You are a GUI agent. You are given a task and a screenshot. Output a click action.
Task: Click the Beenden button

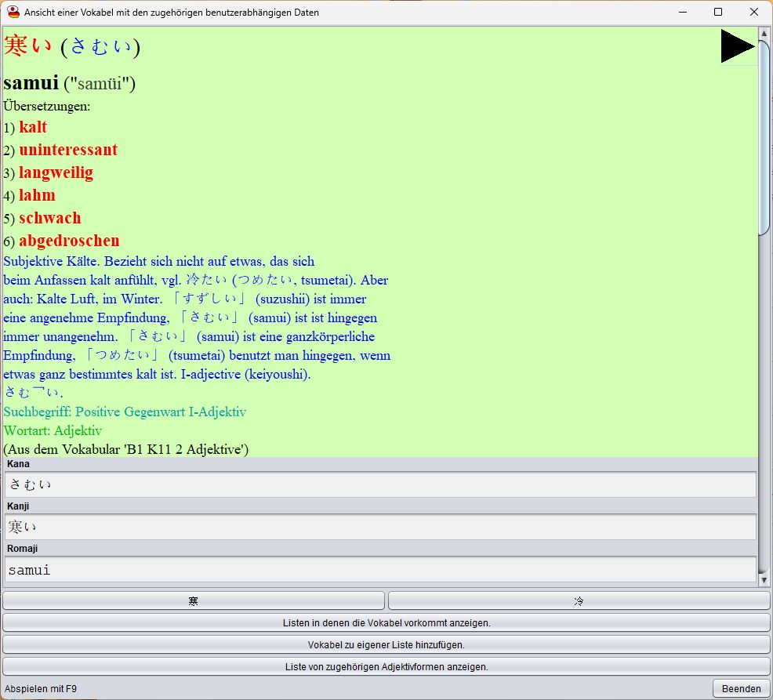pyautogui.click(x=741, y=689)
